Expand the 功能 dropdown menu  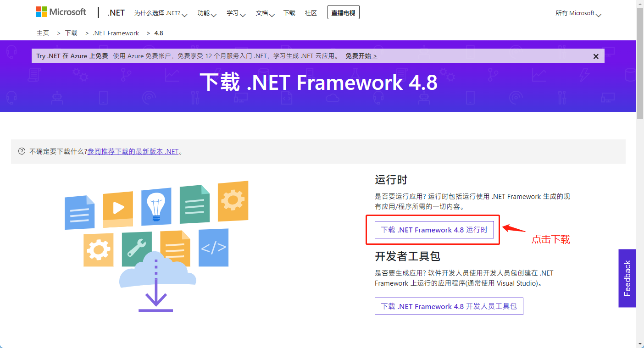coord(207,13)
